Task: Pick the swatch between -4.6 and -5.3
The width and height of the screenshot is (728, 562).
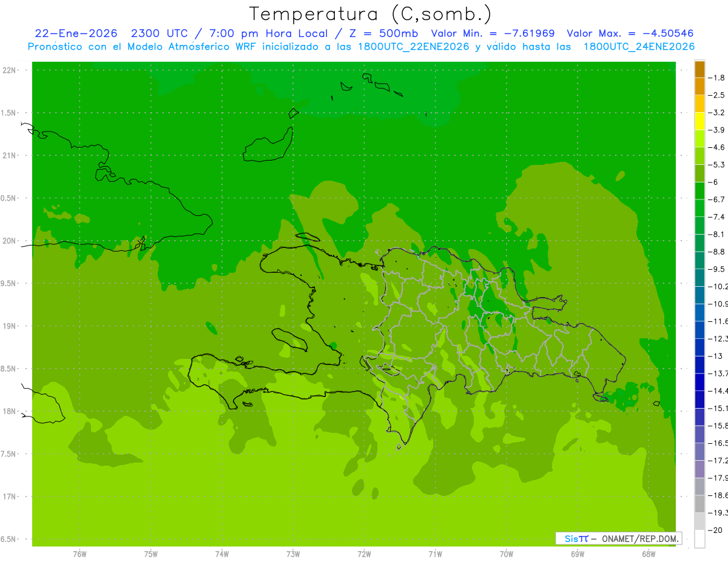Action: (x=699, y=156)
